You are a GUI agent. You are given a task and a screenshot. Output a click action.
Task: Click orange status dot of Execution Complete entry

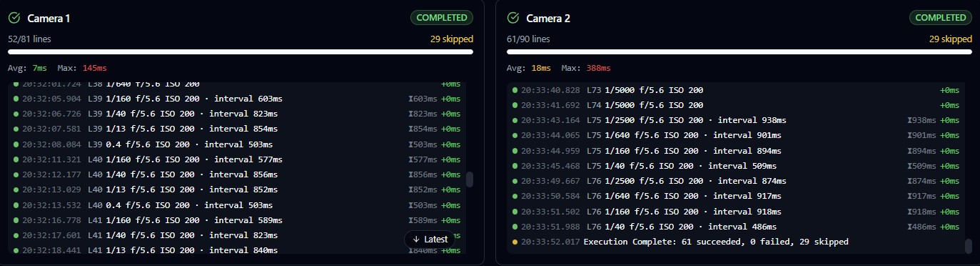pyautogui.click(x=515, y=242)
